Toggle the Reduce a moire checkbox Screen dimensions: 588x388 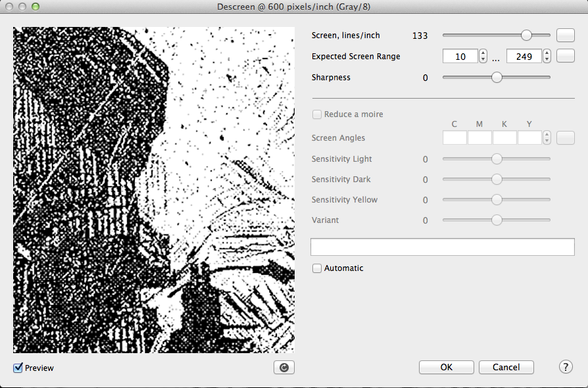point(317,114)
